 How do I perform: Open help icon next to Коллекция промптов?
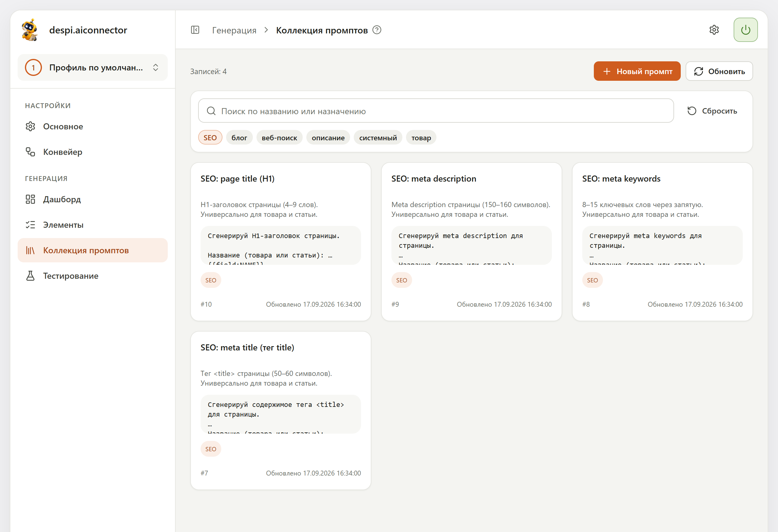click(377, 30)
